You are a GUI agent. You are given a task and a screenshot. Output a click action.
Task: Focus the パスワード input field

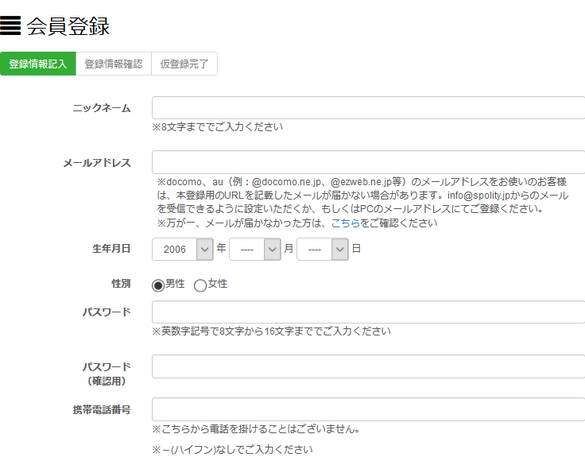(368, 312)
